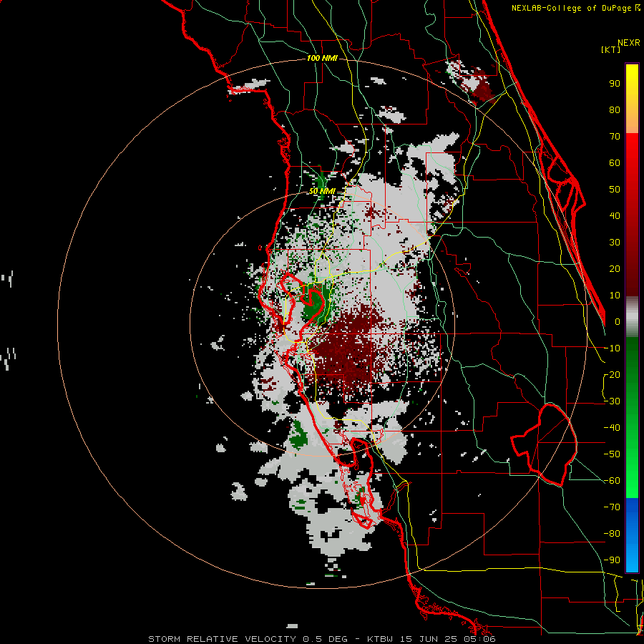Click the [KT] units label above scale
Screen dimensions: 644x644
pyautogui.click(x=611, y=49)
